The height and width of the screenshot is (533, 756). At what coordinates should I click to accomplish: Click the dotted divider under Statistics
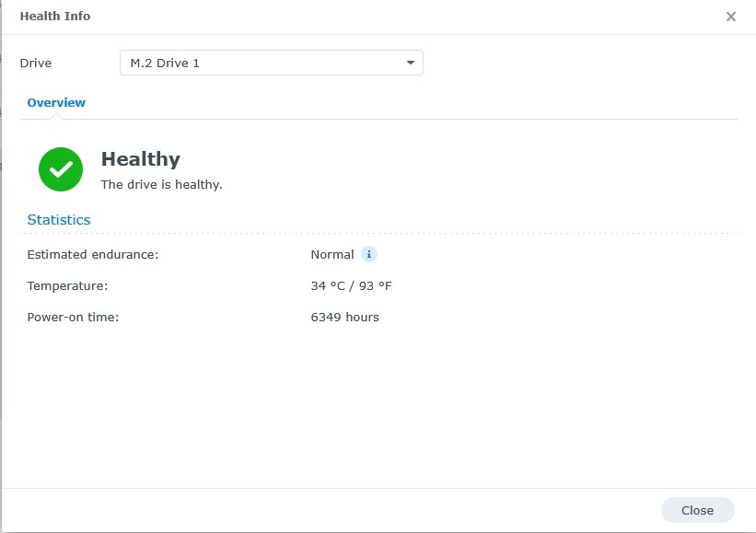[x=383, y=234]
